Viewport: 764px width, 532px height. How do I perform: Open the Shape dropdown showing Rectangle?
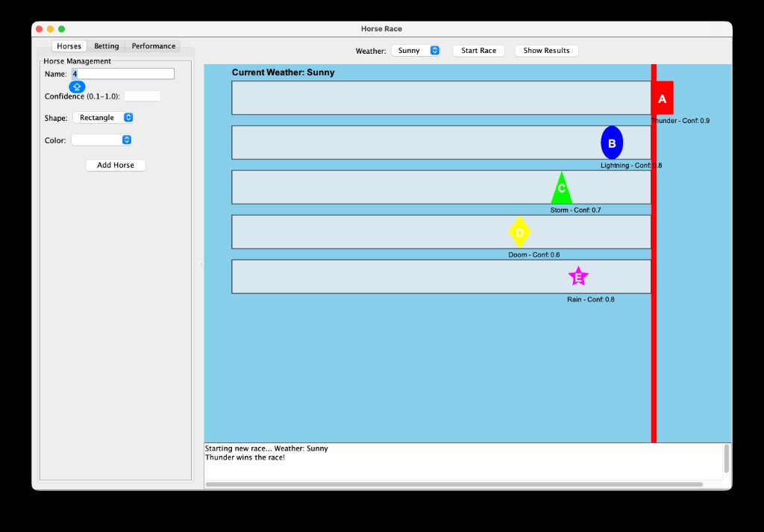pos(103,117)
